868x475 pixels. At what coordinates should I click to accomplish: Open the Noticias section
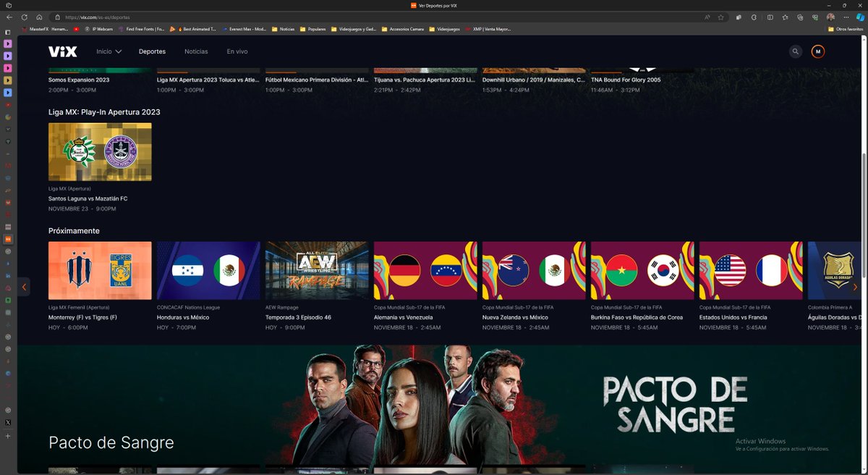point(196,51)
